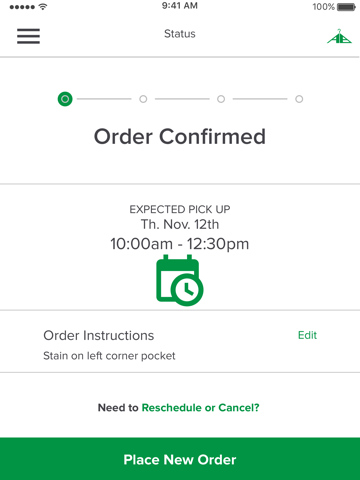Image resolution: width=360 pixels, height=480 pixels.
Task: Tap the 10:00am - 12:30pm time window
Action: (180, 244)
